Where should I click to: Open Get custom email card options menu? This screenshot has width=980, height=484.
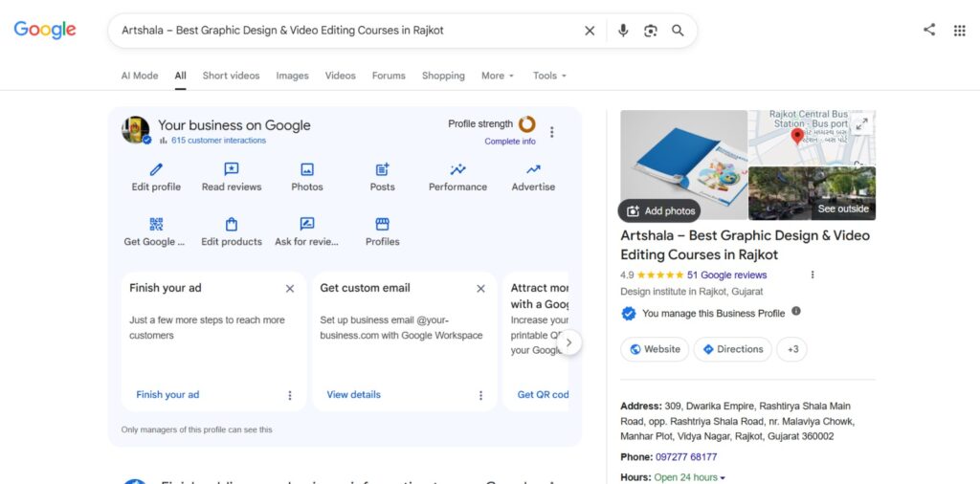[480, 395]
